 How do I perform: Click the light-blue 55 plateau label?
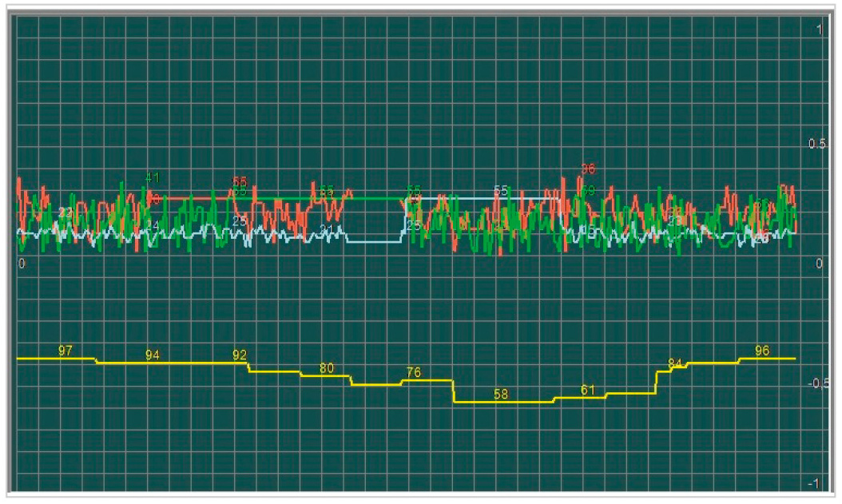point(500,191)
